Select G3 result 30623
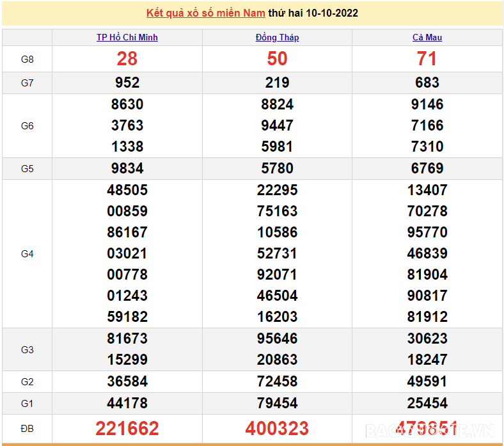The width and height of the screenshot is (504, 446). (x=427, y=338)
